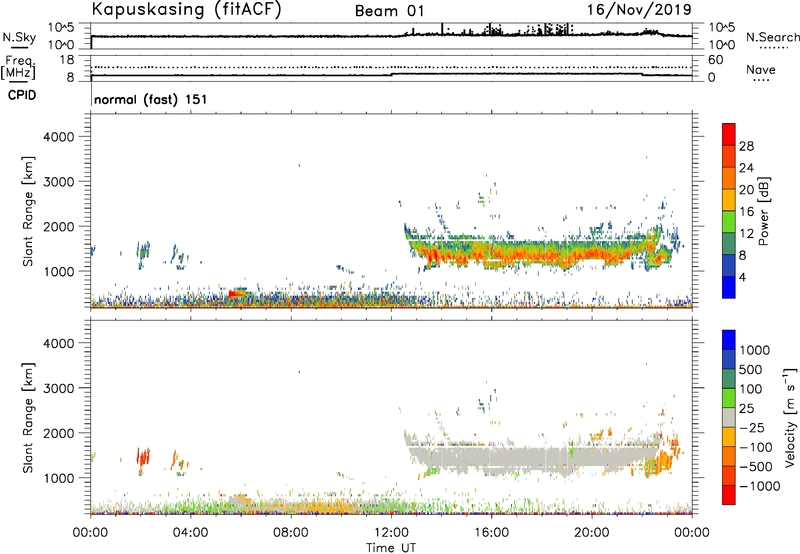Click the red bottom band of the Velocity color bar
This screenshot has width=800, height=554.
(x=729, y=495)
